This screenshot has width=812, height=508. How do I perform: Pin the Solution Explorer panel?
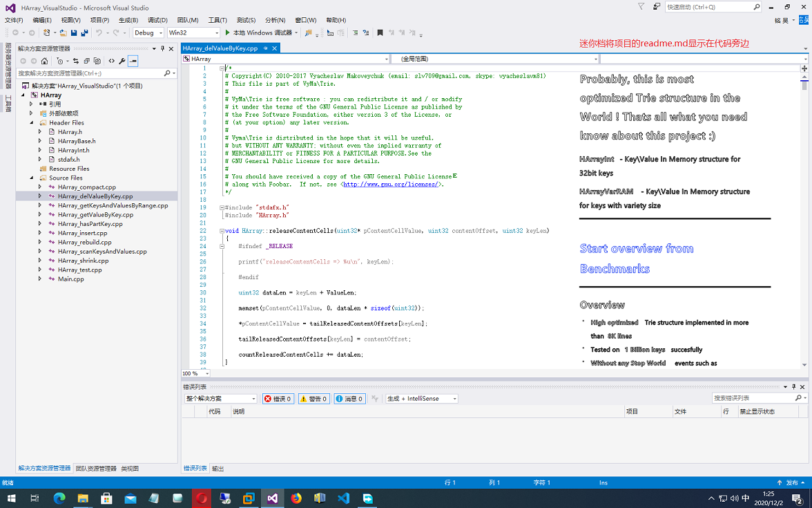[x=163, y=48]
